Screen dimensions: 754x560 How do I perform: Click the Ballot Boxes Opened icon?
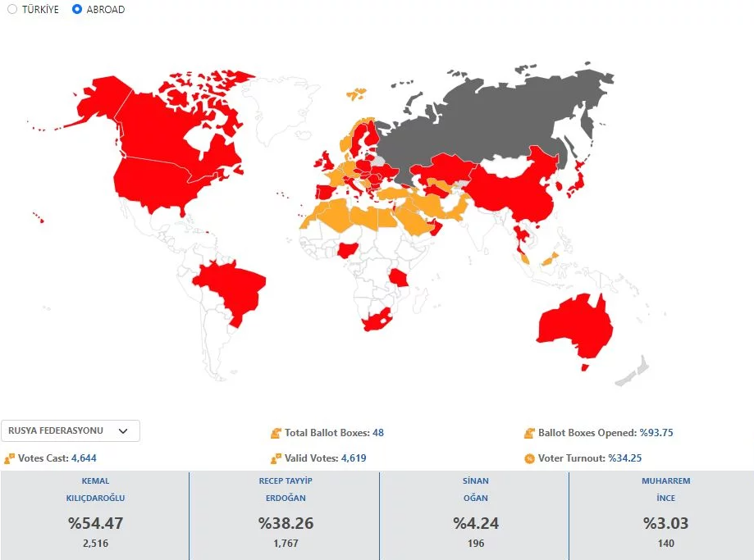click(x=529, y=433)
